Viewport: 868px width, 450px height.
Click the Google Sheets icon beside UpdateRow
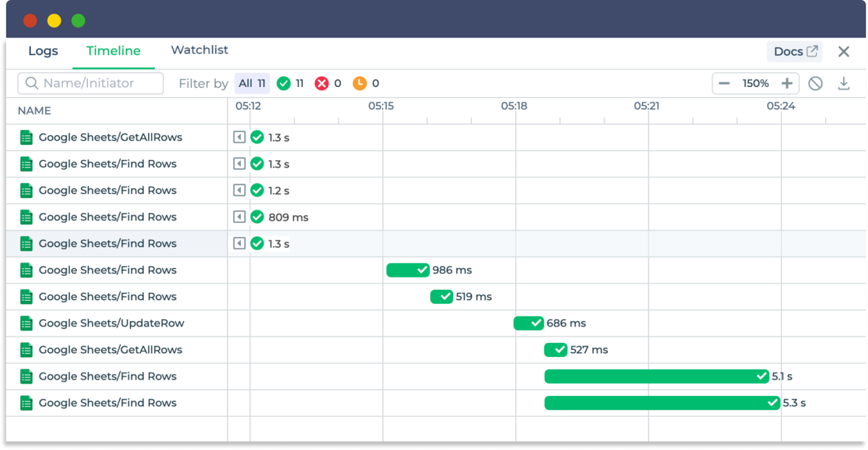[x=26, y=323]
